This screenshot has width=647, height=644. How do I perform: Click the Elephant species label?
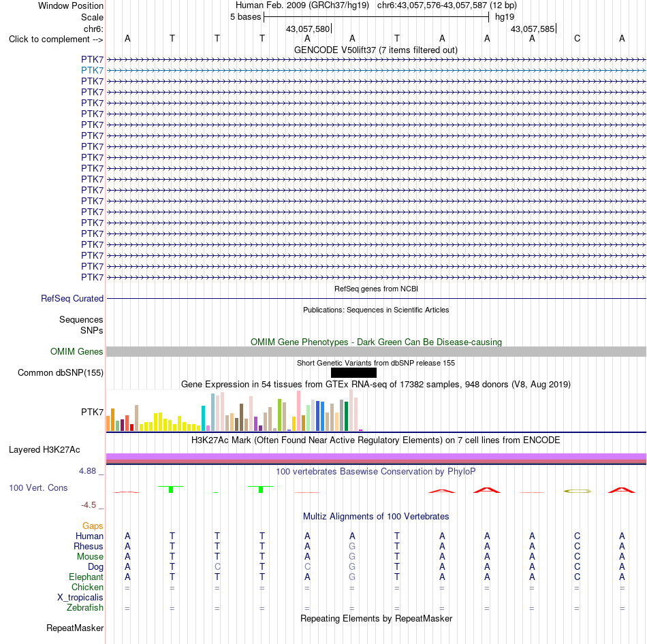click(x=86, y=577)
